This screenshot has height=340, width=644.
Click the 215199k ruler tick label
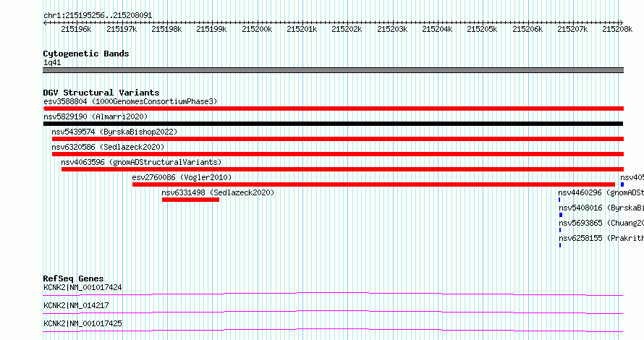coord(211,30)
